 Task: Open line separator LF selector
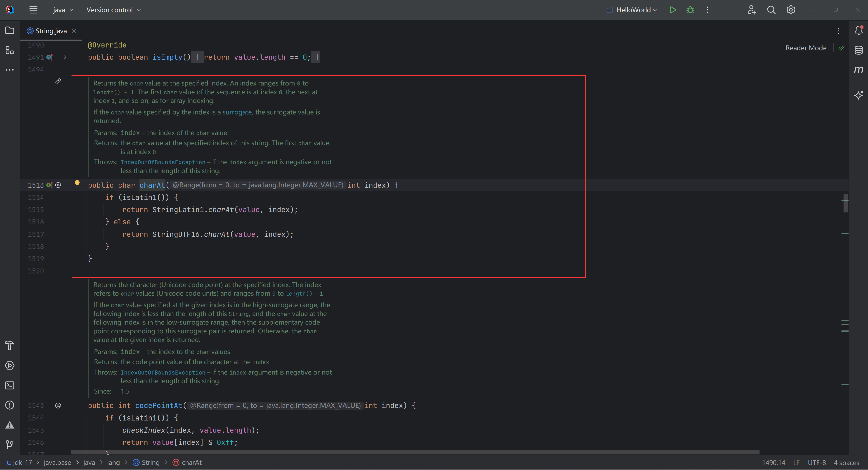[796, 463]
